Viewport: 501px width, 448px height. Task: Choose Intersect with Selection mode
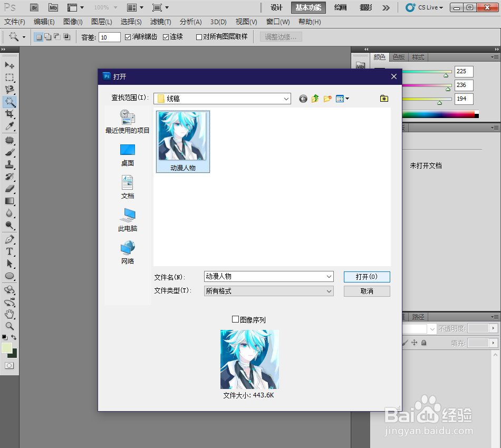[x=67, y=37]
